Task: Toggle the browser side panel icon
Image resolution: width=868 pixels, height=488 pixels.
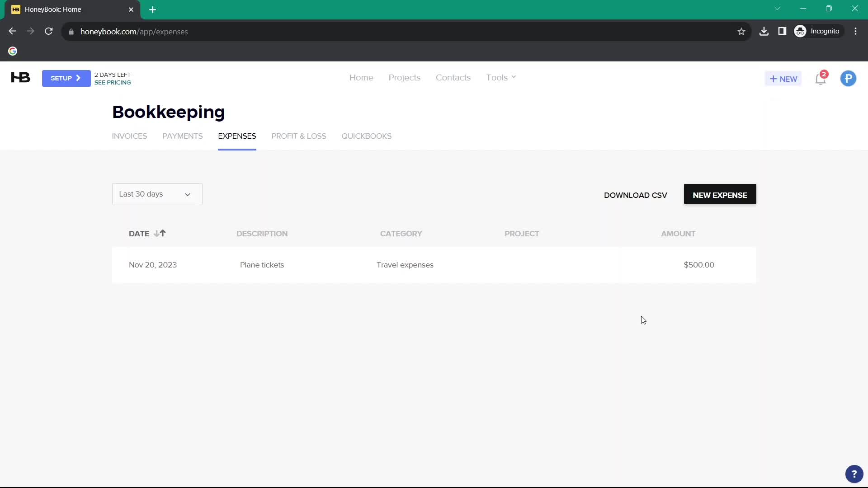Action: [x=782, y=31]
